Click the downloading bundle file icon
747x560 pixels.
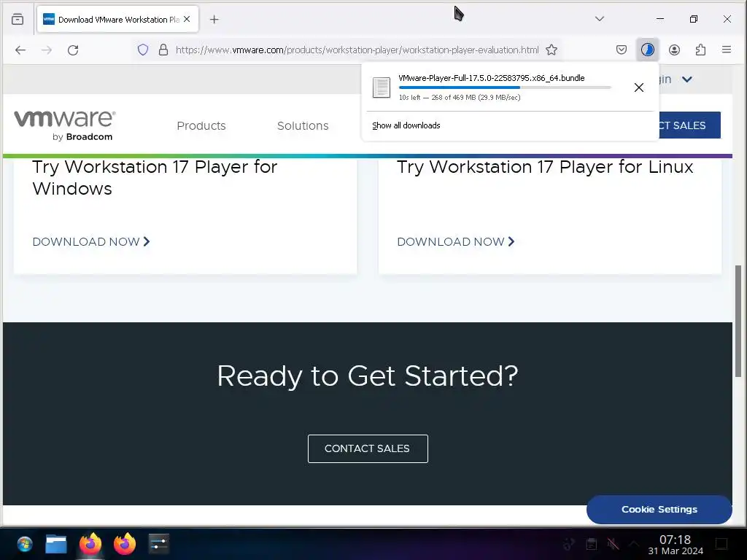tap(381, 87)
